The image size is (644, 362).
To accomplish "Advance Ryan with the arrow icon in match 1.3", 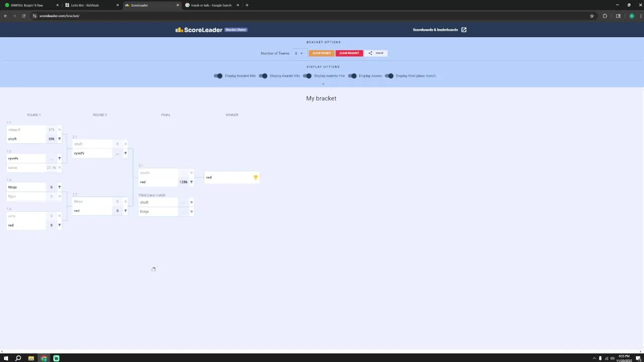I will coord(59,196).
